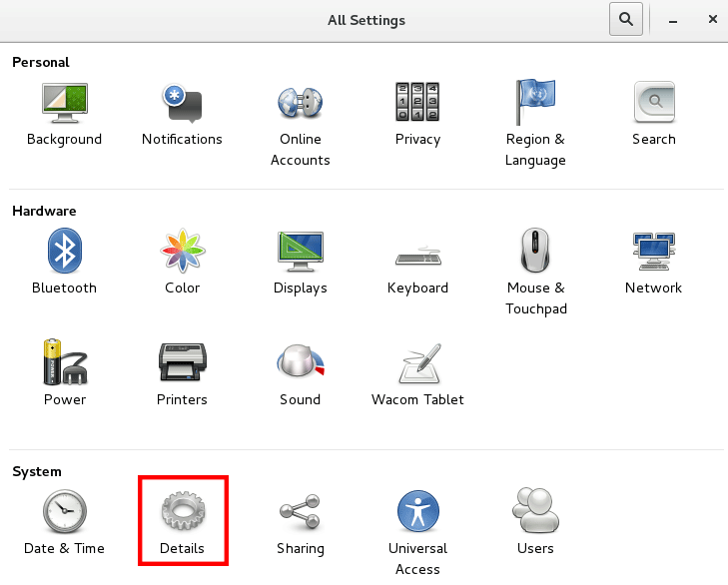This screenshot has width=728, height=585.
Task: Open the Power settings panel
Action: tap(65, 372)
